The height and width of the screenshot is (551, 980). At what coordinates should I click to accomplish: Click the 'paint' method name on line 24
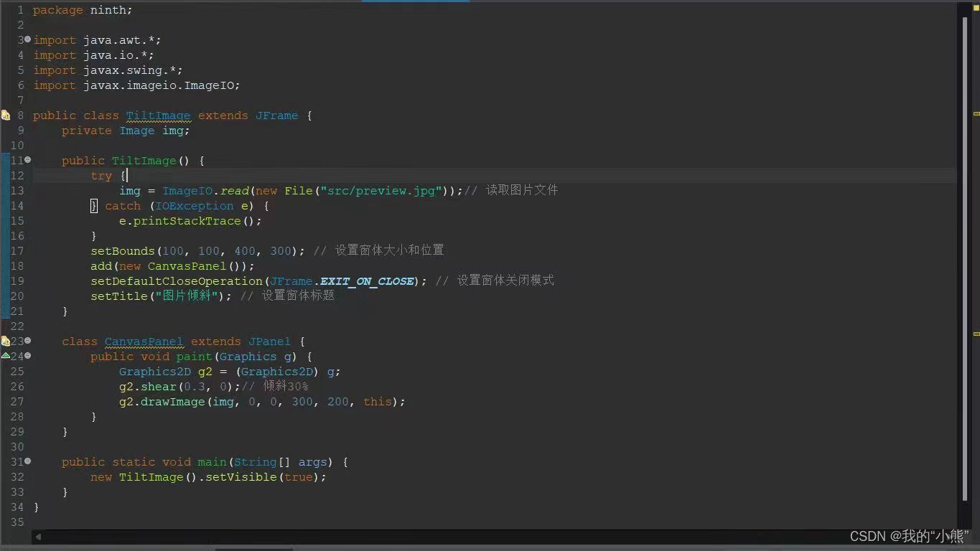pyautogui.click(x=194, y=357)
